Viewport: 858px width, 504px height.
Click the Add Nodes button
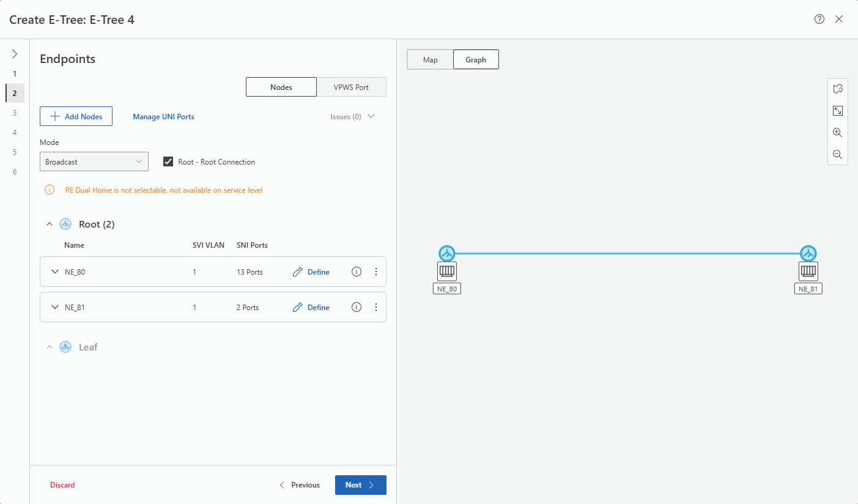pyautogui.click(x=76, y=116)
